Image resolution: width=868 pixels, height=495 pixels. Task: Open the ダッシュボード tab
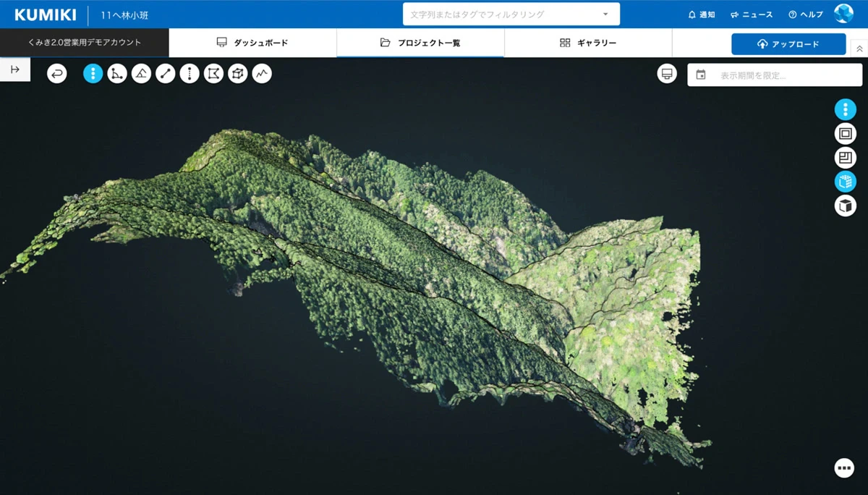252,43
